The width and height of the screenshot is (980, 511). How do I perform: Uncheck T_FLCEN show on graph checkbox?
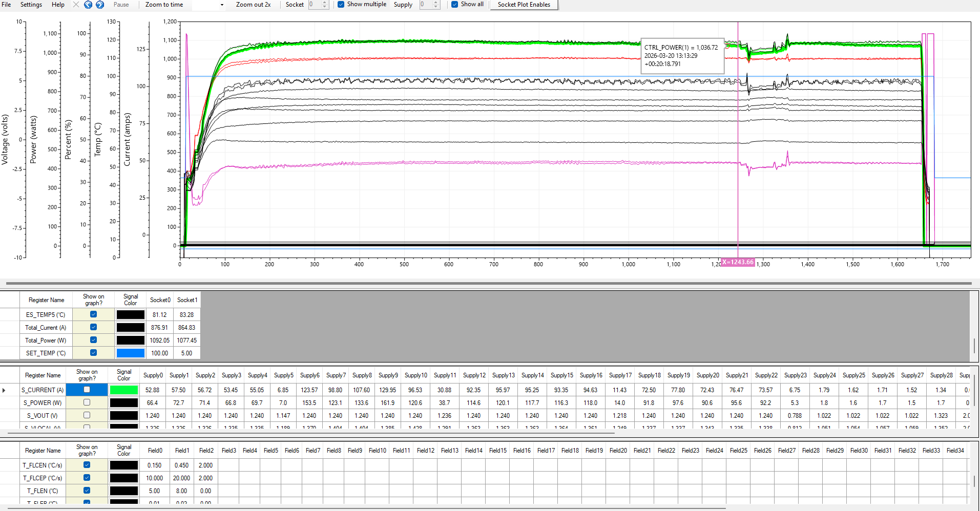click(87, 465)
